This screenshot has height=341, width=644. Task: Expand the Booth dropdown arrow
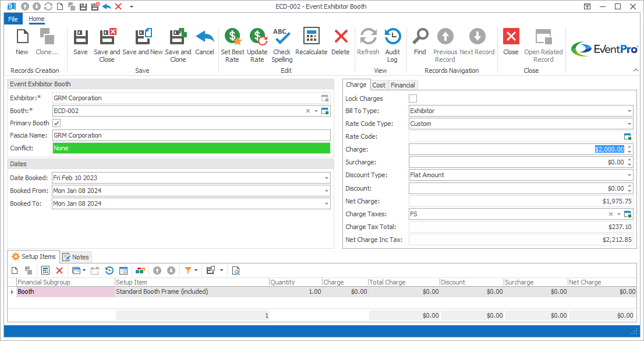tap(316, 111)
